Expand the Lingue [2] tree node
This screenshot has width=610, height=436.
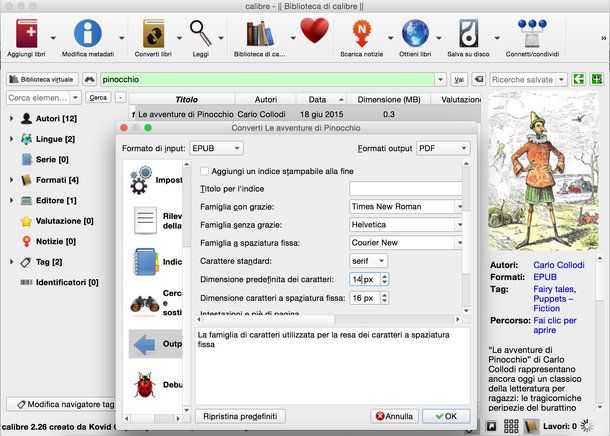click(11, 139)
